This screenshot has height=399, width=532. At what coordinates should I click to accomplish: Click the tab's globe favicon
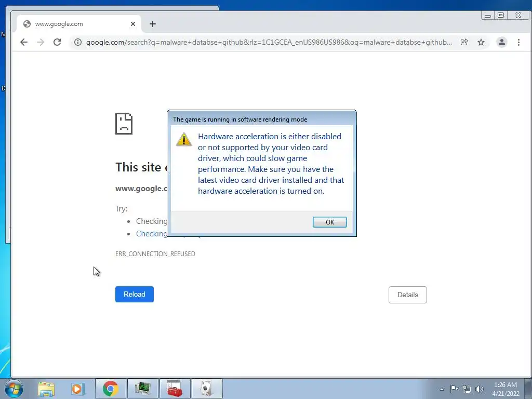(x=27, y=24)
